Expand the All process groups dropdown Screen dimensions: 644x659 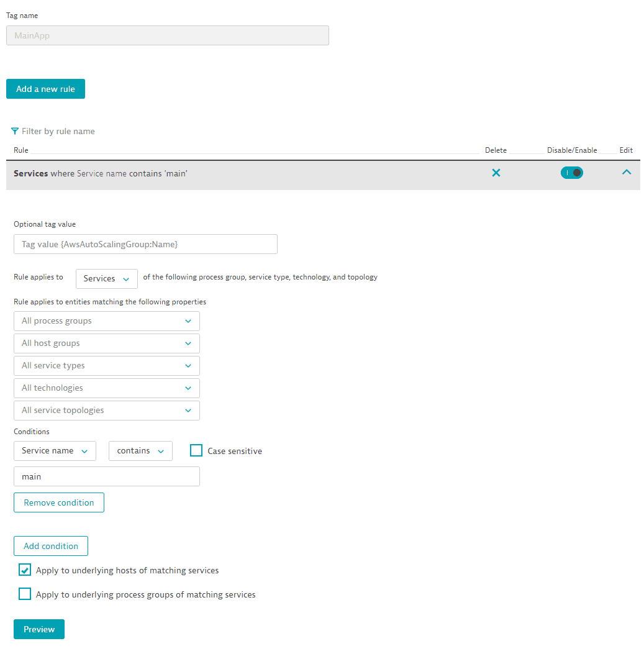point(107,321)
